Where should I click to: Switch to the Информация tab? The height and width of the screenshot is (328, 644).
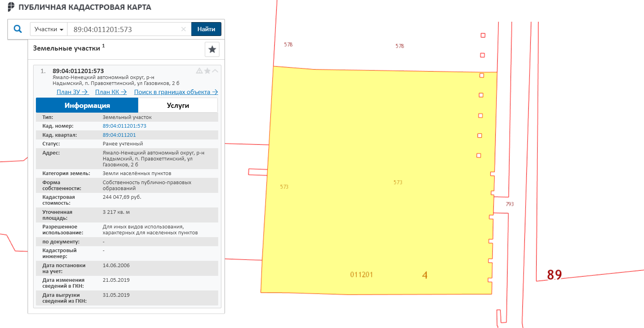[87, 106]
